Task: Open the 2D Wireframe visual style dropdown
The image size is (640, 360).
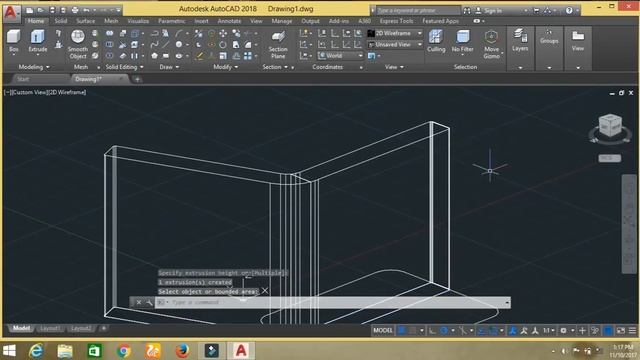Action: tap(394, 33)
